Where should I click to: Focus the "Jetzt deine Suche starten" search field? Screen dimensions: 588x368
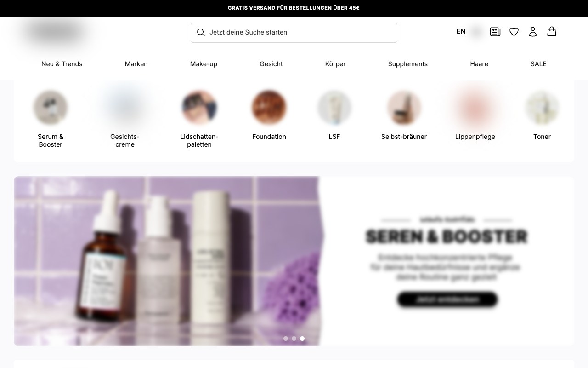coord(294,33)
